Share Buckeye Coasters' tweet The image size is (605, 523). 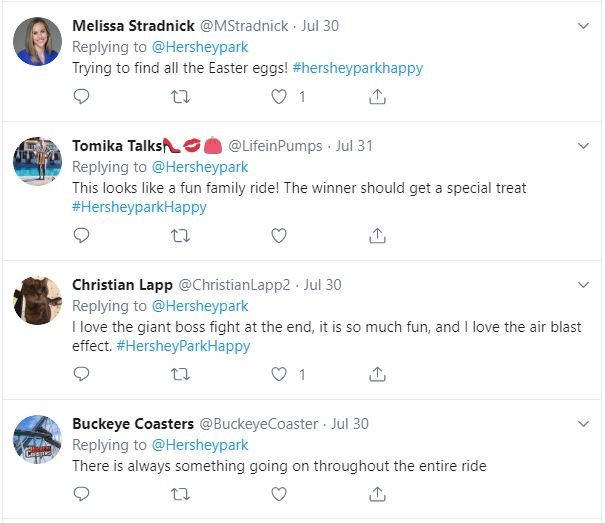pyautogui.click(x=377, y=494)
